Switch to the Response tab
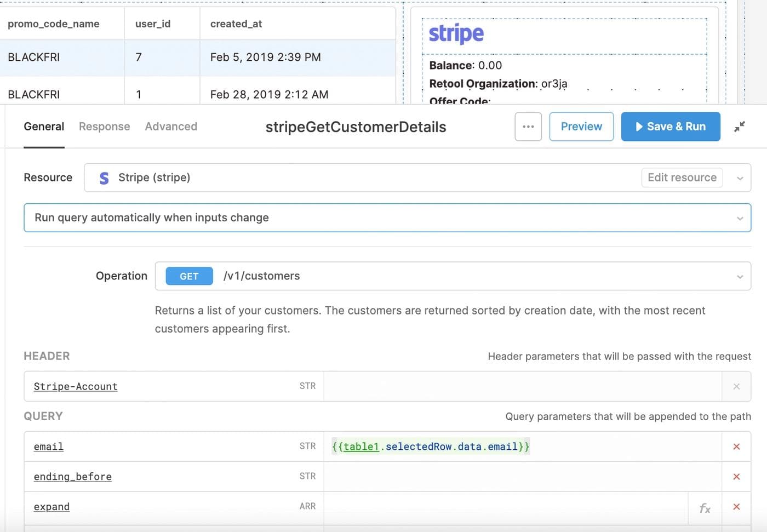The height and width of the screenshot is (532, 767). [104, 127]
